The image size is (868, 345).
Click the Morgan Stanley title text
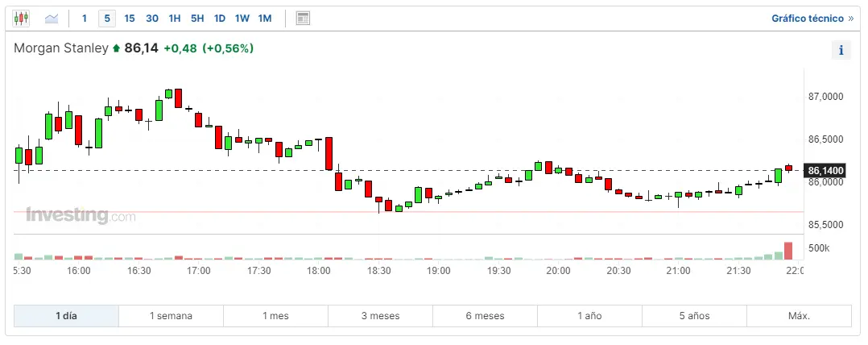tap(61, 48)
